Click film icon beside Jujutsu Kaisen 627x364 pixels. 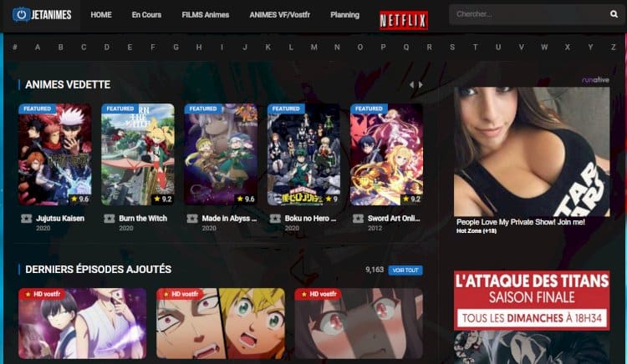tap(26, 219)
